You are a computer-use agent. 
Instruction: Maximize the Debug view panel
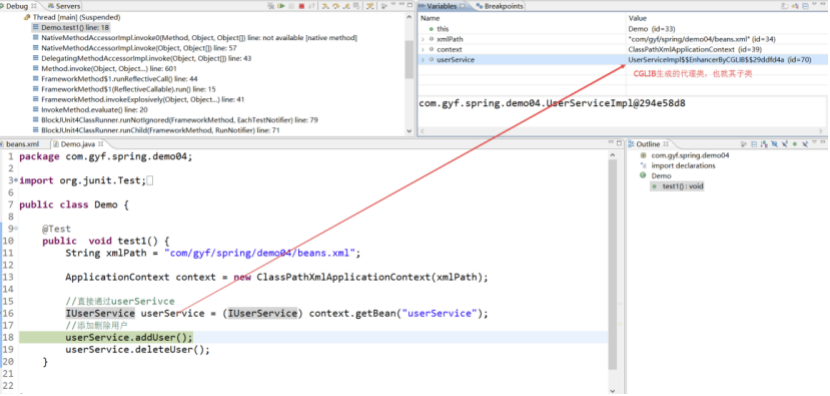[x=410, y=5]
